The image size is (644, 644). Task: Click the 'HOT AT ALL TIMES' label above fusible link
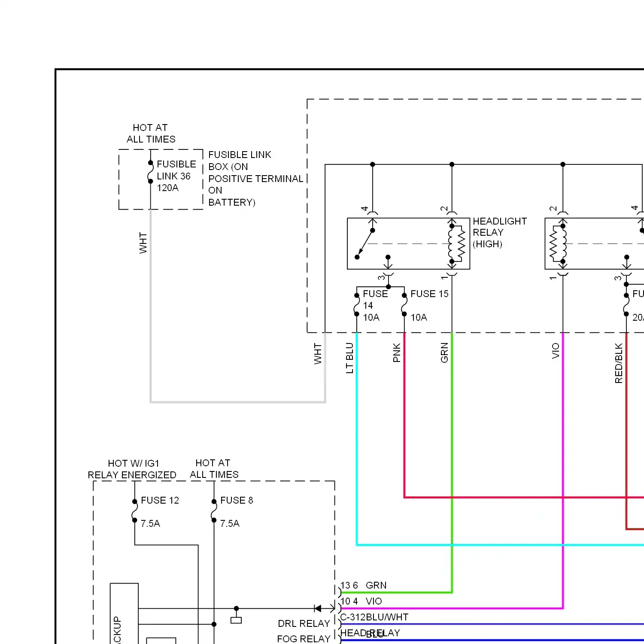(151, 134)
